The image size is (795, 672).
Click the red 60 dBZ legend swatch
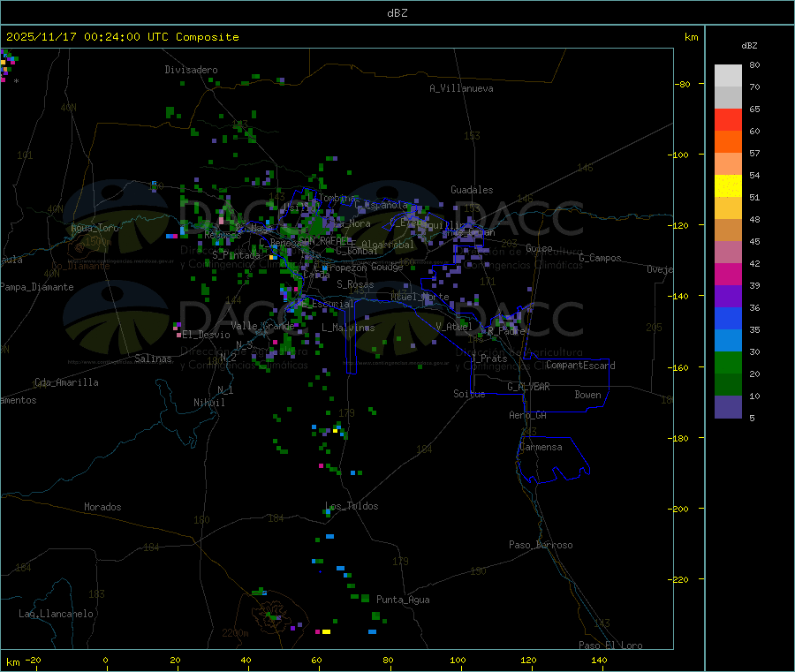tap(728, 119)
